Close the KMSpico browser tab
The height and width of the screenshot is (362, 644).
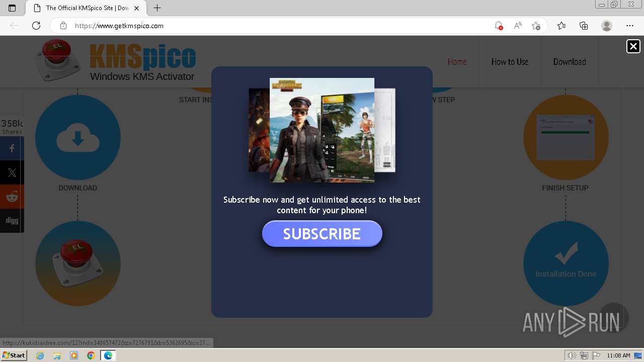pos(136,8)
